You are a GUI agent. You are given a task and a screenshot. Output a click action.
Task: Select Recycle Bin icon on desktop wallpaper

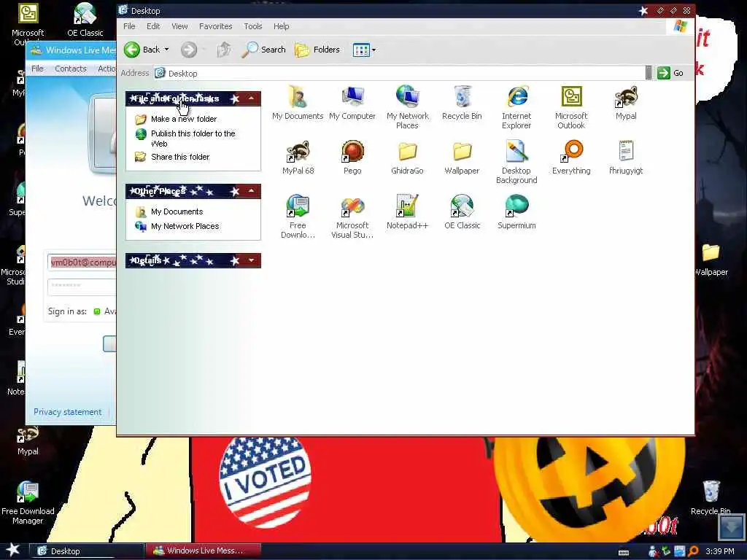pos(711,498)
